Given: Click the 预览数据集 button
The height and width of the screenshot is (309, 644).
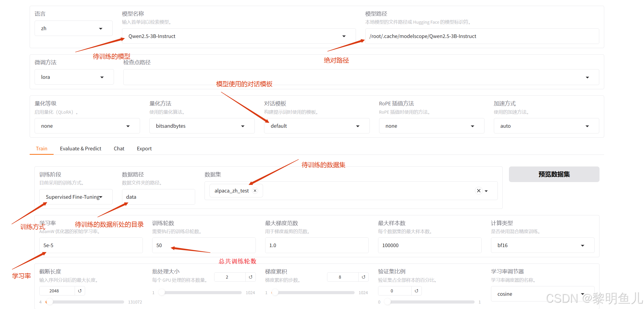Looking at the screenshot, I should 554,174.
